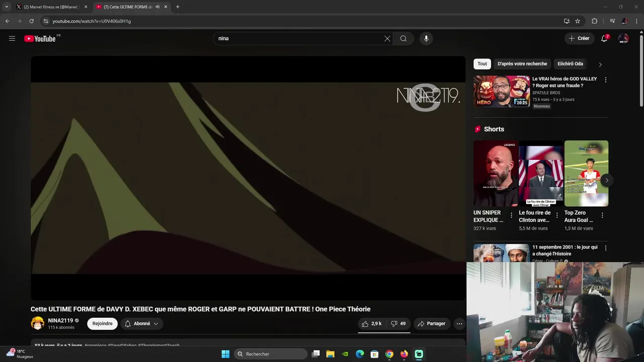Open GOD VALLEY video thumbnail
The width and height of the screenshot is (644, 362).
click(502, 92)
